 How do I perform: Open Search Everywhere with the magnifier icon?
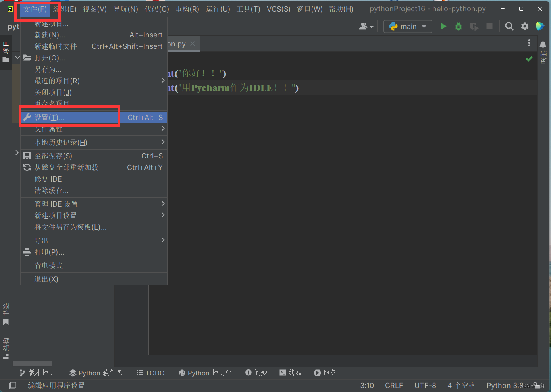click(x=509, y=26)
